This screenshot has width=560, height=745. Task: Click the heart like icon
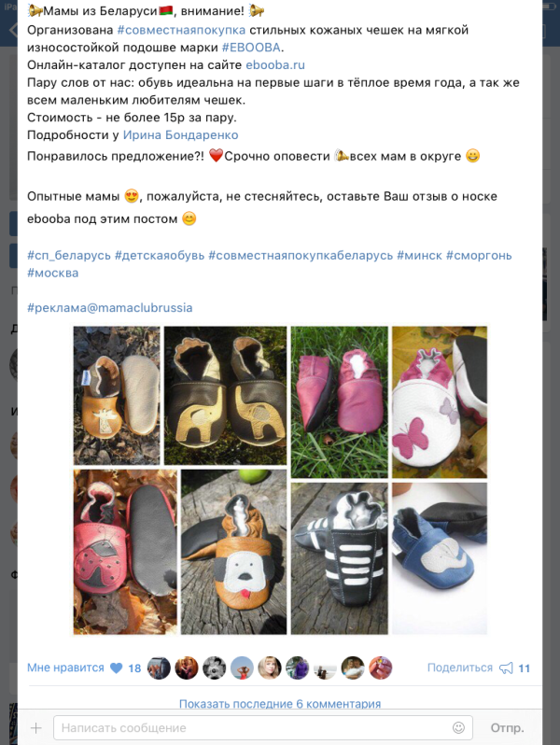117,668
